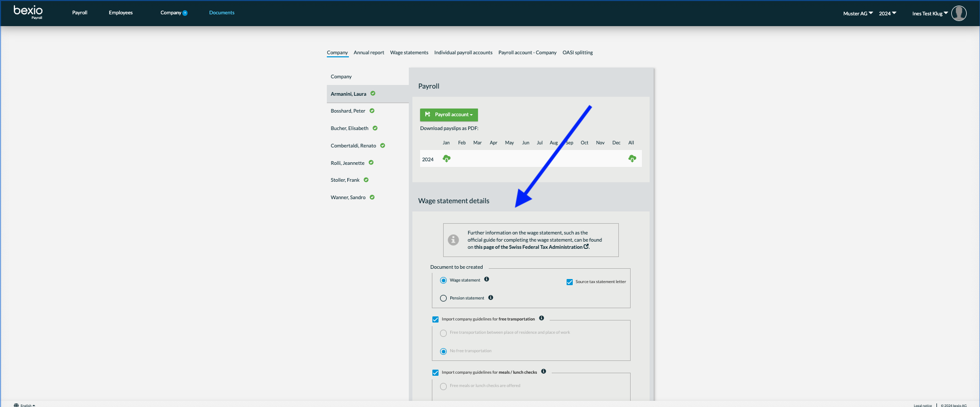Click info icon next to Pension statement
The image size is (980, 407).
pyautogui.click(x=491, y=297)
